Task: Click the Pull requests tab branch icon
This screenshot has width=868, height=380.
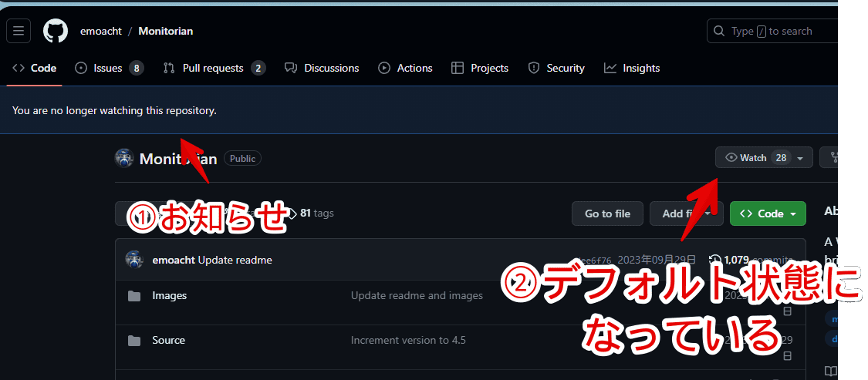Action: [169, 68]
